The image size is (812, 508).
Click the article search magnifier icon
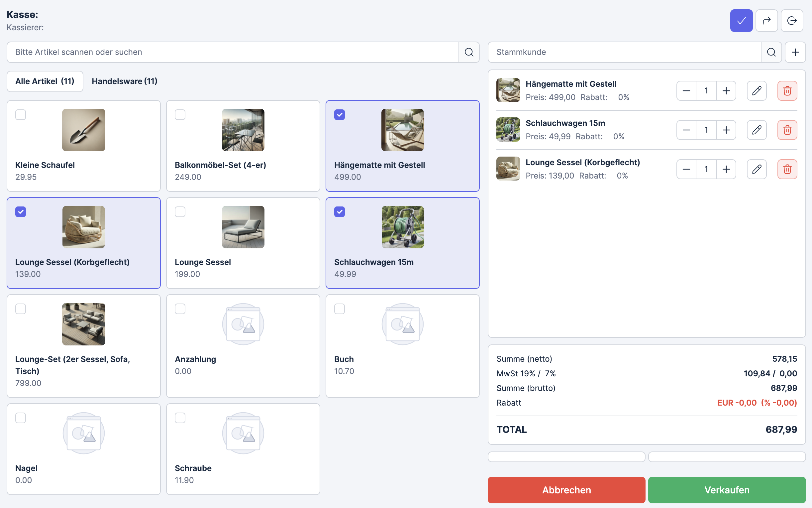coord(468,52)
